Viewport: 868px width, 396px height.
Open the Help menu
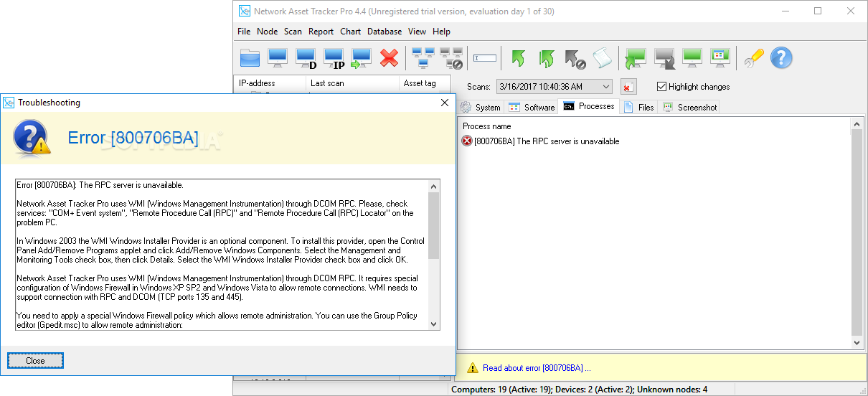coord(442,32)
